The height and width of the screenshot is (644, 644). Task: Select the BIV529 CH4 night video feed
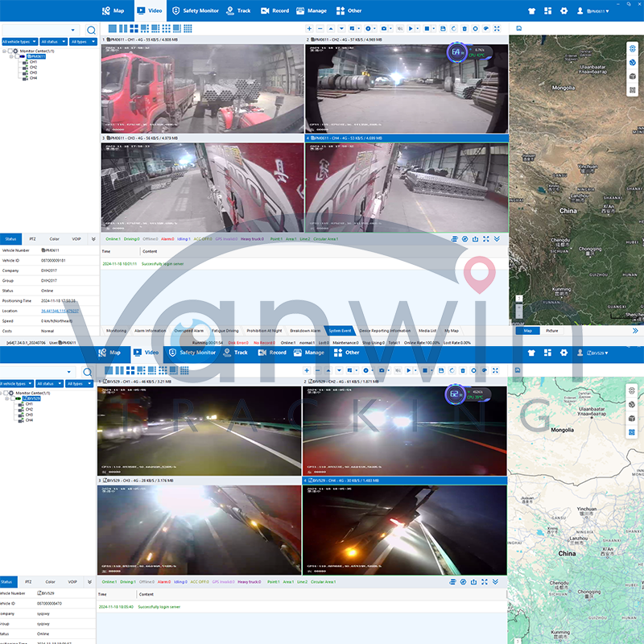coord(405,530)
